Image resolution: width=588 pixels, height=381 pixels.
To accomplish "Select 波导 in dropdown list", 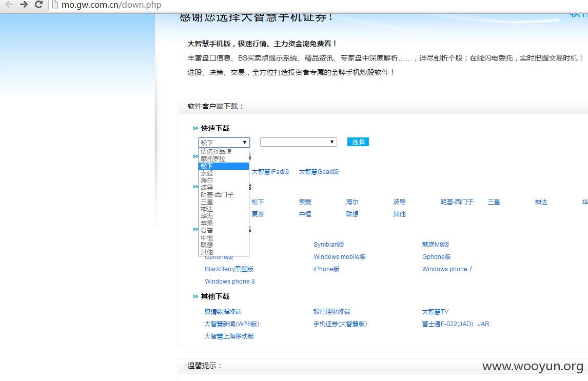I will [224, 187].
